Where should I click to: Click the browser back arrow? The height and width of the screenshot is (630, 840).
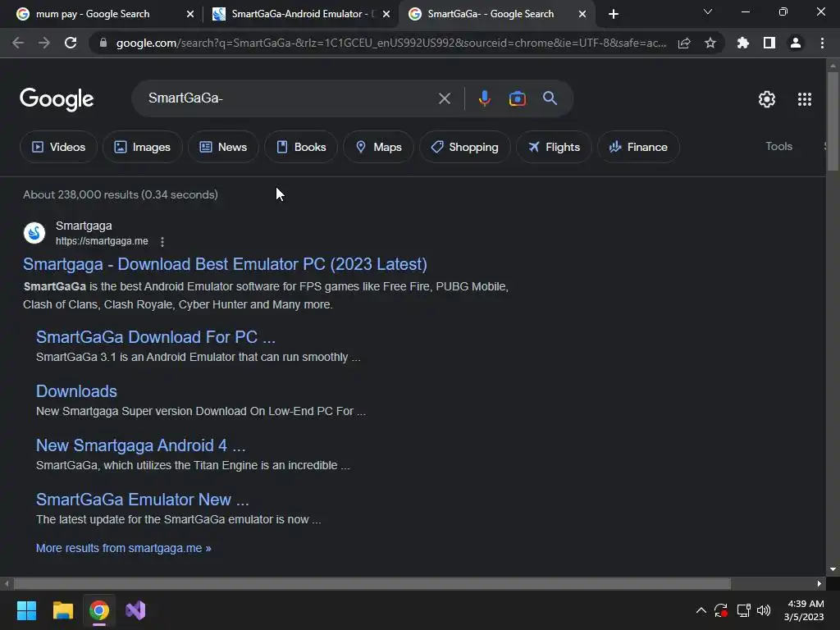tap(18, 43)
